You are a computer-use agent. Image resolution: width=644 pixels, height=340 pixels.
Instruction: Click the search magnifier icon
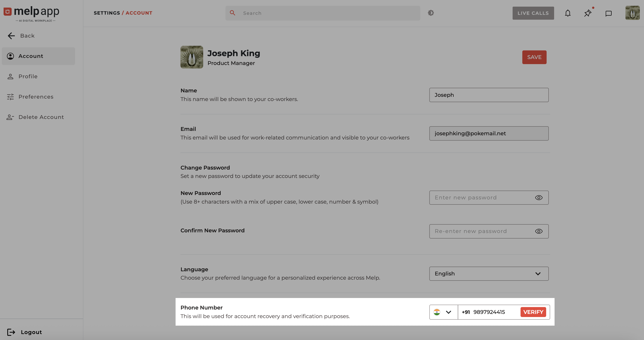232,13
